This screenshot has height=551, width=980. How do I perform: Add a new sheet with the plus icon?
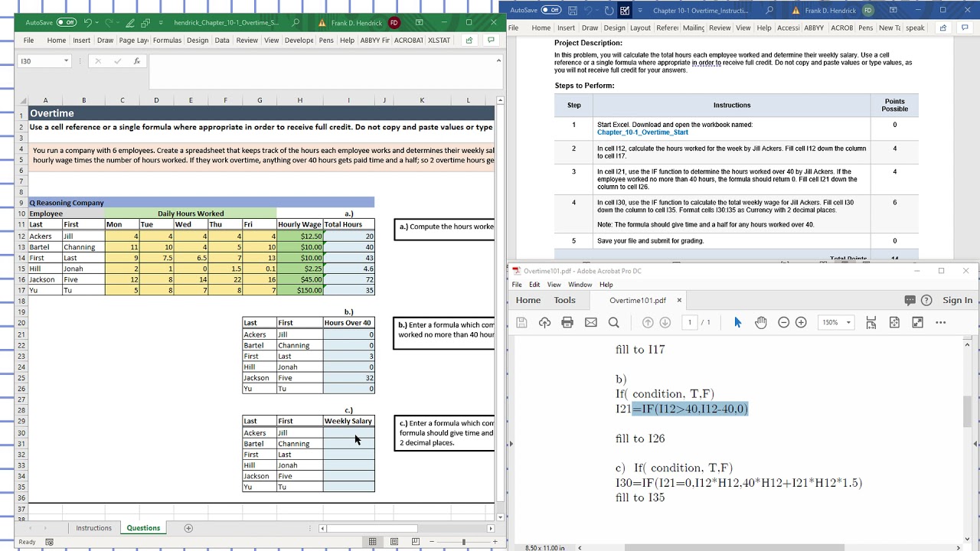coord(188,528)
